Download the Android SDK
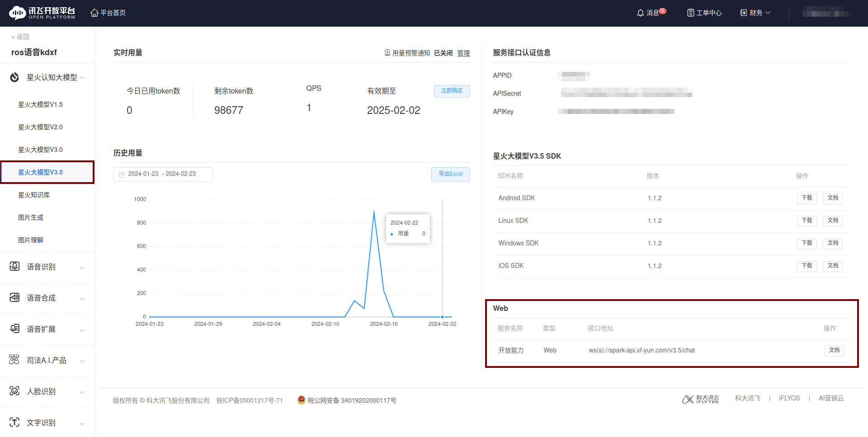 pos(807,198)
